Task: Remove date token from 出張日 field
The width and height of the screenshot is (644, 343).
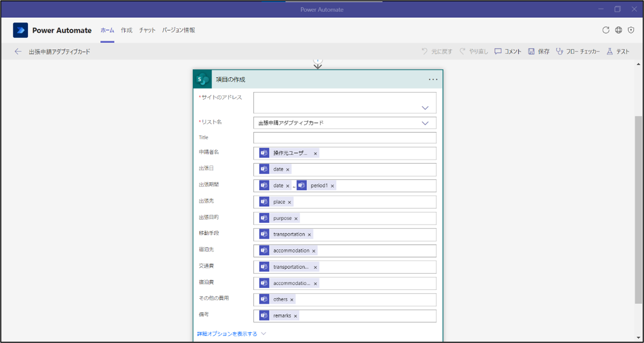Action: pos(288,170)
